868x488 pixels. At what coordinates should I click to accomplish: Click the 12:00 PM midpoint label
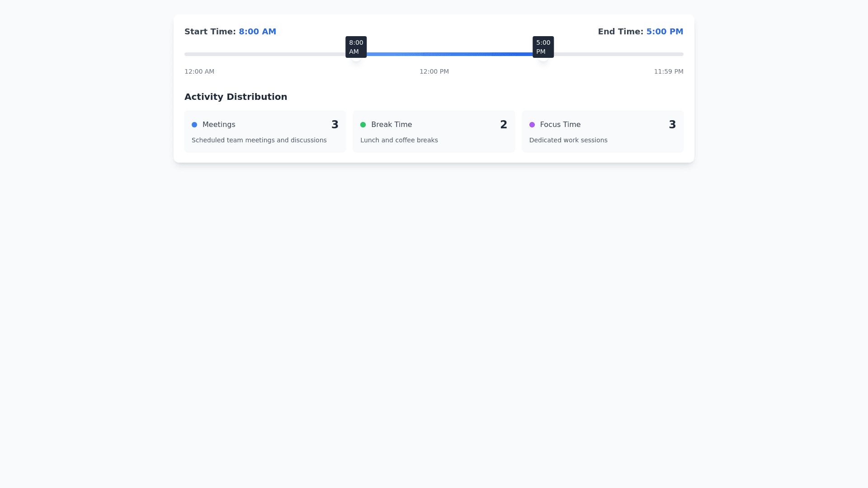434,71
